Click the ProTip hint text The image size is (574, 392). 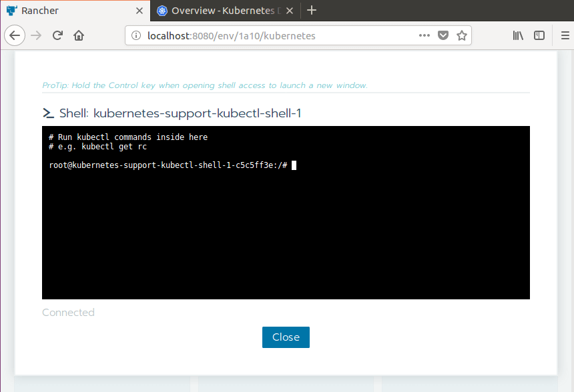coord(205,85)
